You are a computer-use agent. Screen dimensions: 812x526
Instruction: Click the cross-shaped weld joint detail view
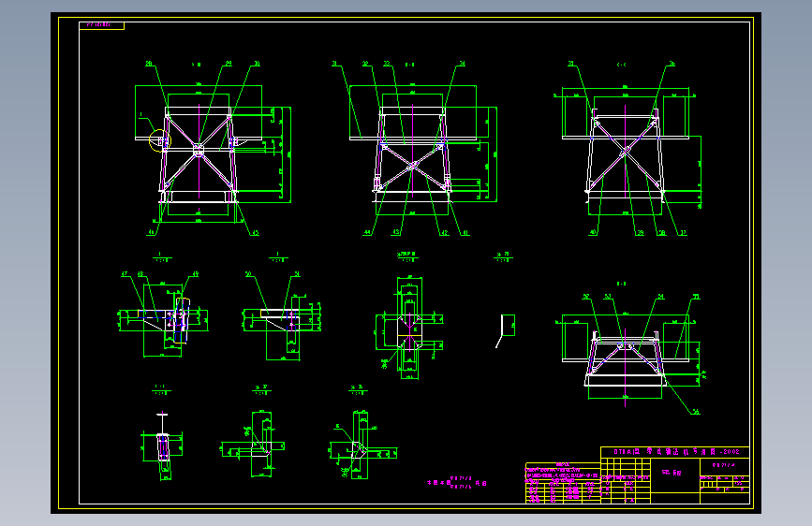pos(409,329)
